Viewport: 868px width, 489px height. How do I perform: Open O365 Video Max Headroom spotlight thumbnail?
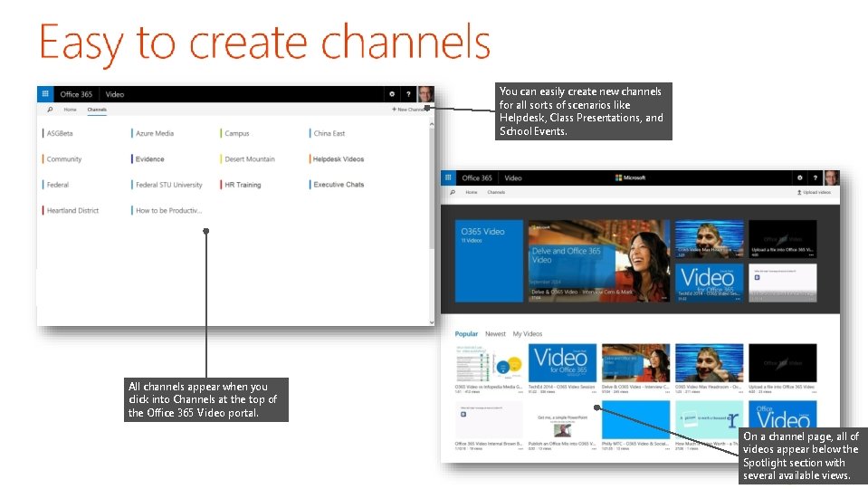coord(709,239)
